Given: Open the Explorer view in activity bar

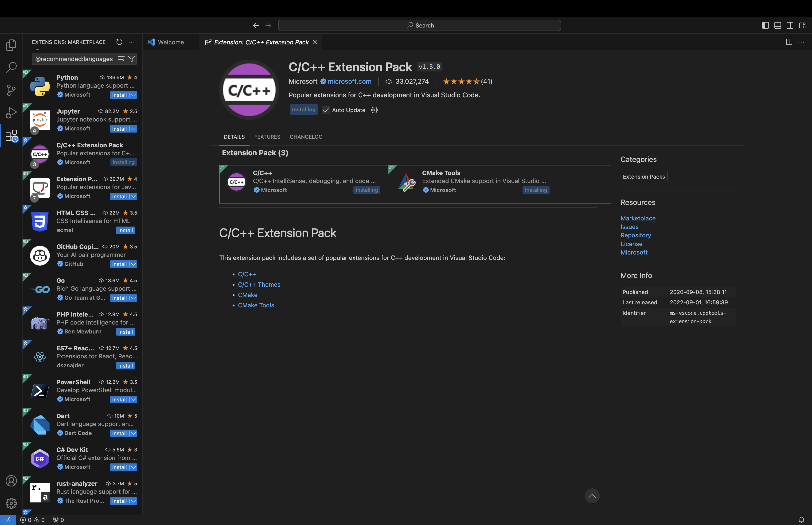Looking at the screenshot, I should click(x=11, y=45).
